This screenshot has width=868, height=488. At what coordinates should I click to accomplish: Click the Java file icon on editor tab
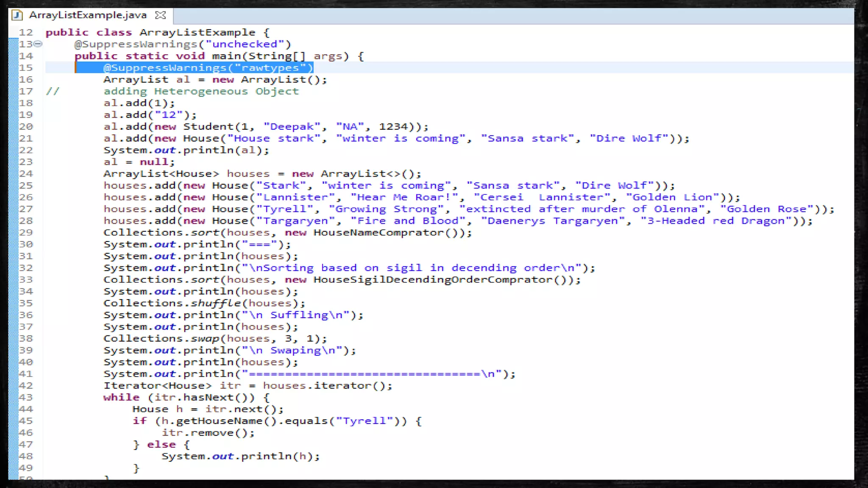coord(17,16)
